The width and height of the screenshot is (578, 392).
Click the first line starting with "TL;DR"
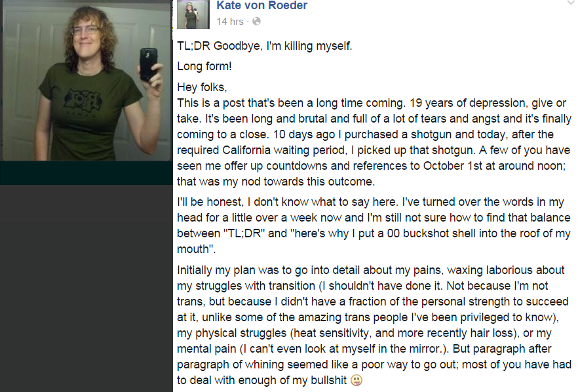265,47
